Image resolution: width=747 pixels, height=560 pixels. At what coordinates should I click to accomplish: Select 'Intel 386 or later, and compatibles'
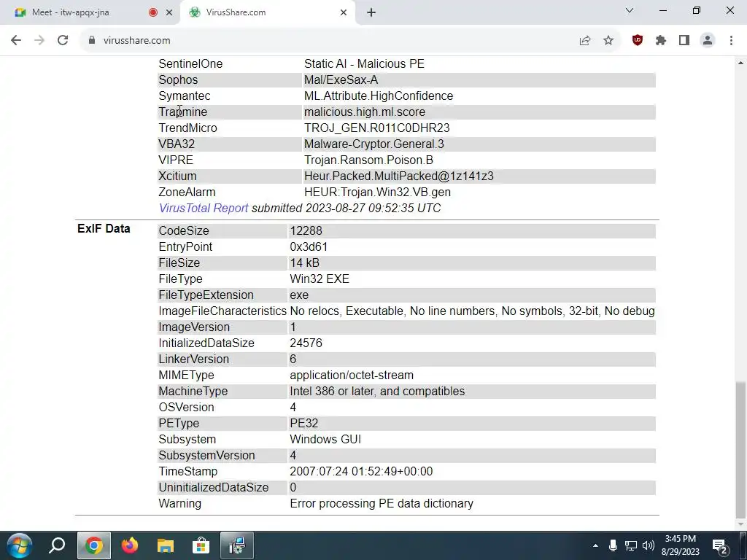click(377, 392)
